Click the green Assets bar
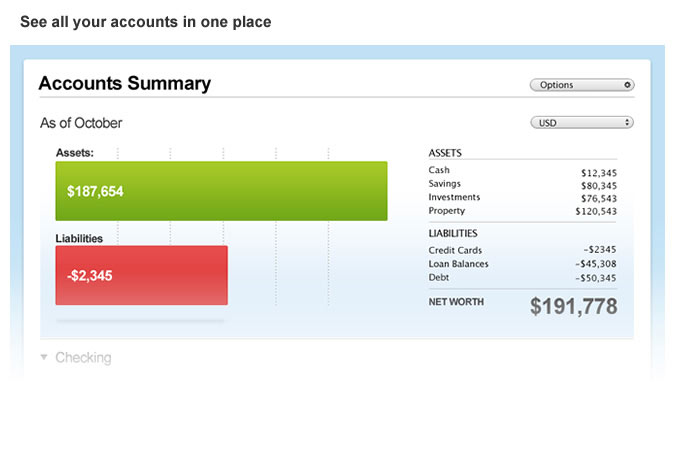Viewport: 675px width, 450px height. pyautogui.click(x=221, y=191)
